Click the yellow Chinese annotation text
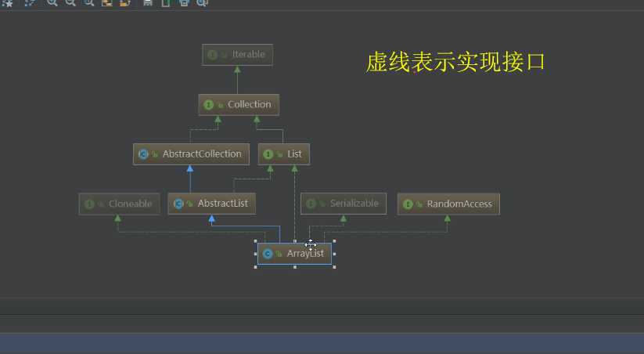This screenshot has height=354, width=644. (455, 62)
